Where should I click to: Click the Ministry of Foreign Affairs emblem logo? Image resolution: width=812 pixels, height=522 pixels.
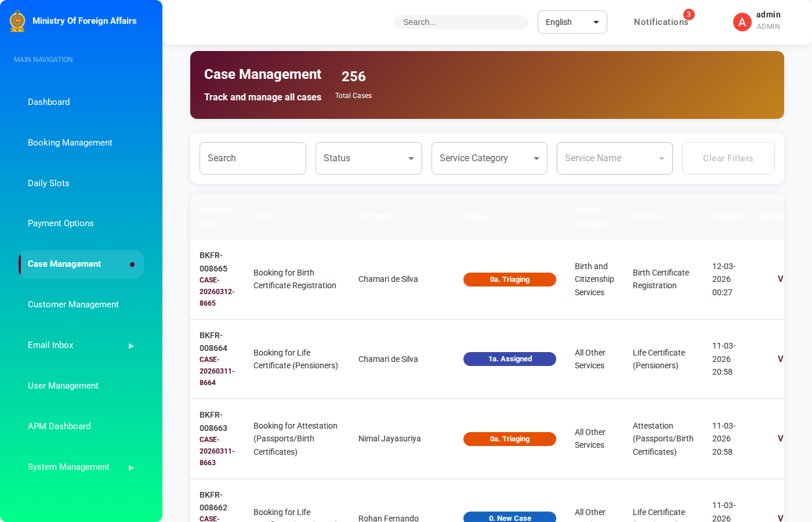17,21
